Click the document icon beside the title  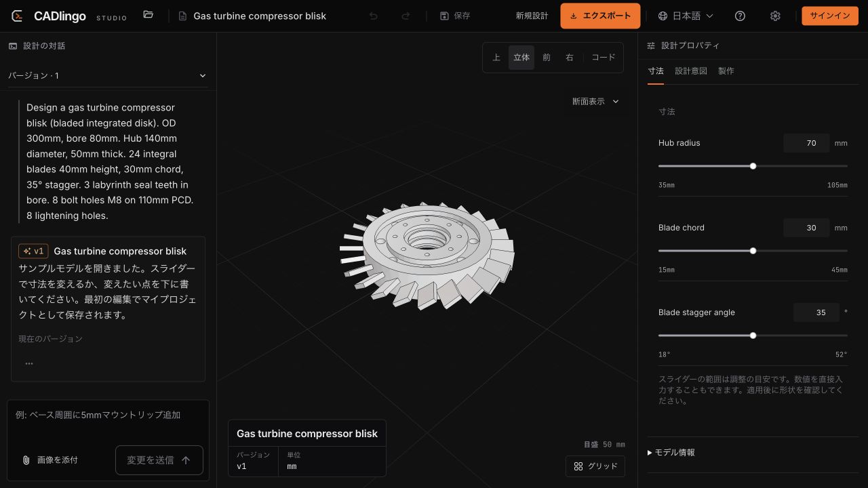point(182,16)
